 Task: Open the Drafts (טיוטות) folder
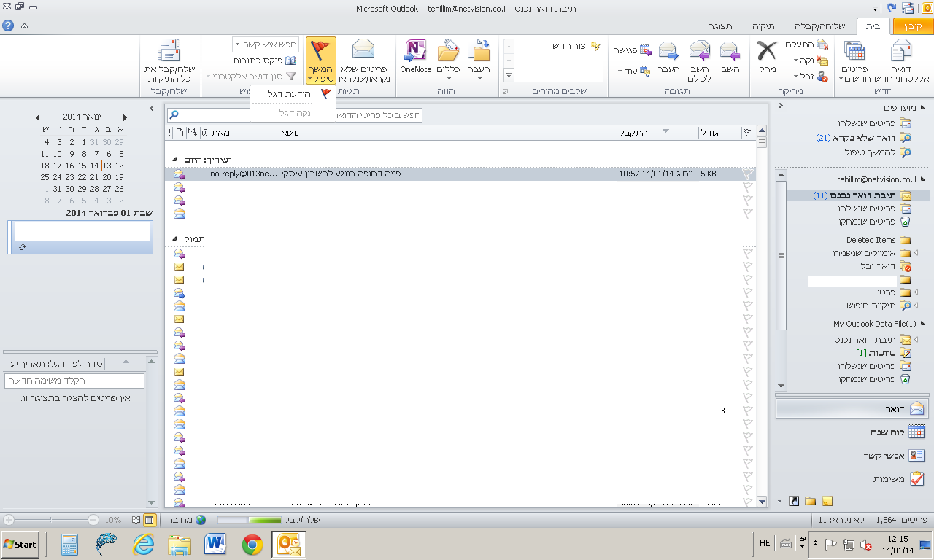click(883, 353)
